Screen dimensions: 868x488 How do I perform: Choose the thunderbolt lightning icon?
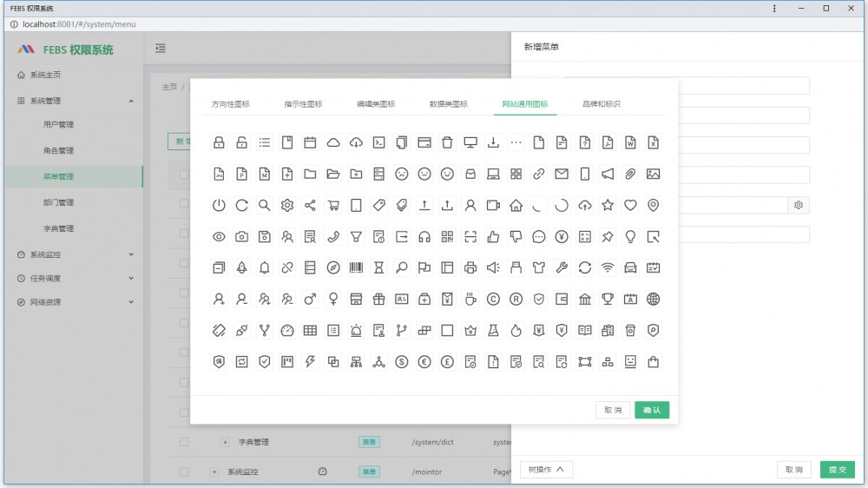pyautogui.click(x=310, y=362)
